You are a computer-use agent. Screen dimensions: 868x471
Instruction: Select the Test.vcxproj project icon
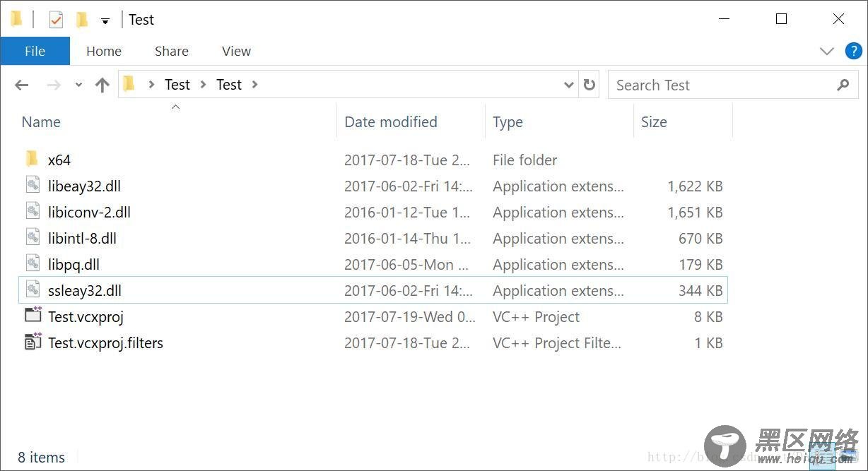point(33,316)
